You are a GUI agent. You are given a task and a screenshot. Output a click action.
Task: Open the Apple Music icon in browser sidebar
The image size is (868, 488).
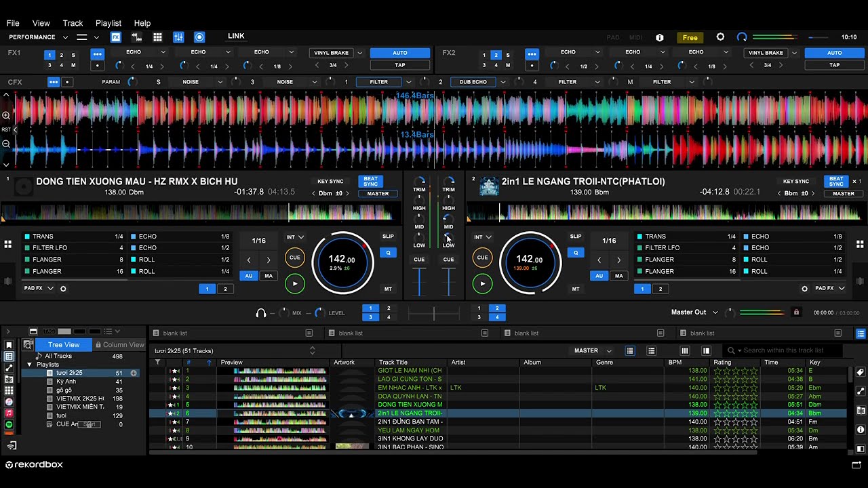[9, 413]
